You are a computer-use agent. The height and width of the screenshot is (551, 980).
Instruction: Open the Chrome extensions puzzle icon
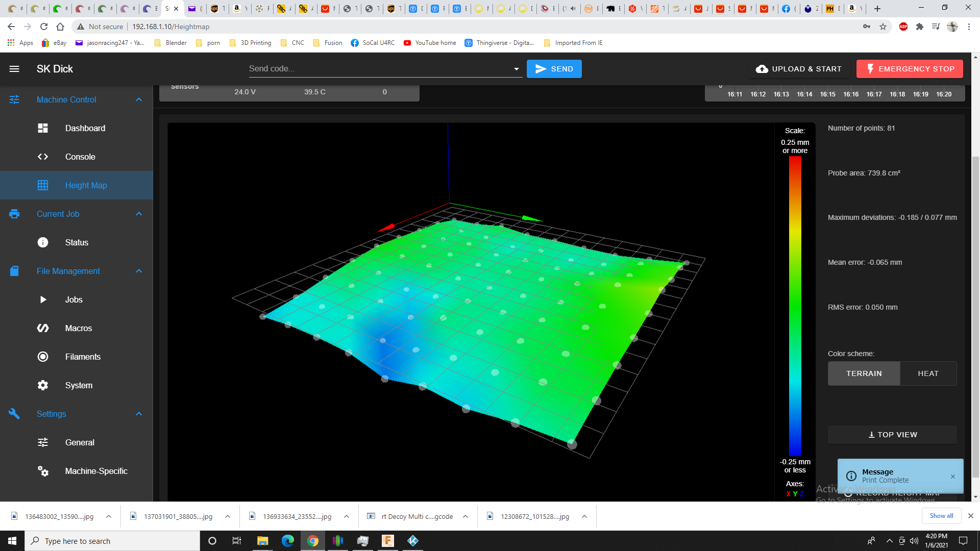(x=920, y=27)
